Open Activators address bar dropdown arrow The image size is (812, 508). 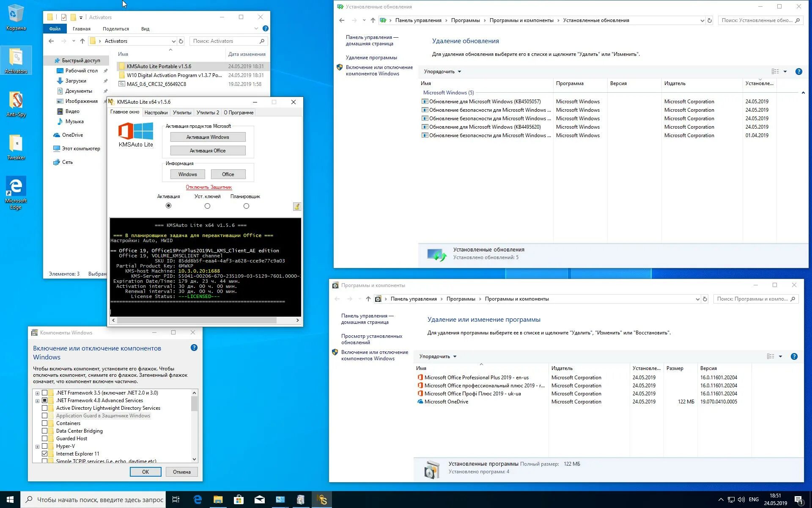pyautogui.click(x=173, y=41)
